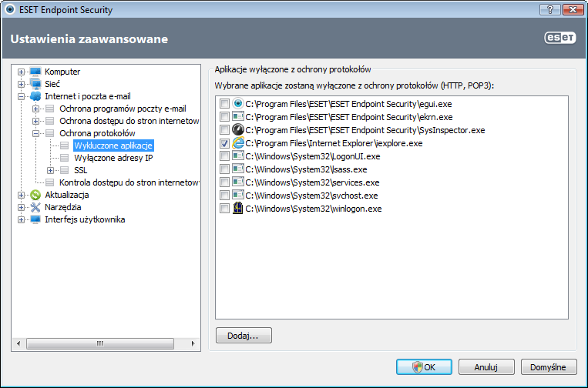Select the winlogon.exe path text row
Viewport: 588px width, 388px height.
(x=313, y=209)
